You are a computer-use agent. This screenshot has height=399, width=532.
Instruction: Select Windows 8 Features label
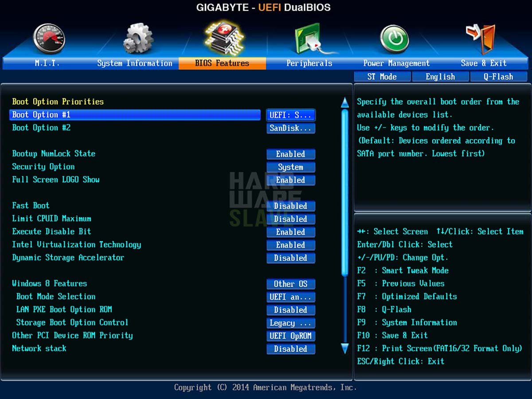click(50, 283)
